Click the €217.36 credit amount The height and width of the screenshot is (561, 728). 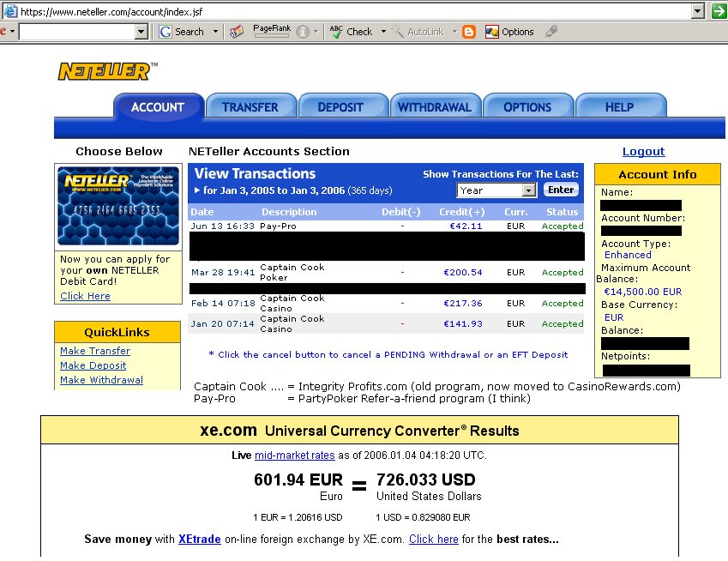463,304
